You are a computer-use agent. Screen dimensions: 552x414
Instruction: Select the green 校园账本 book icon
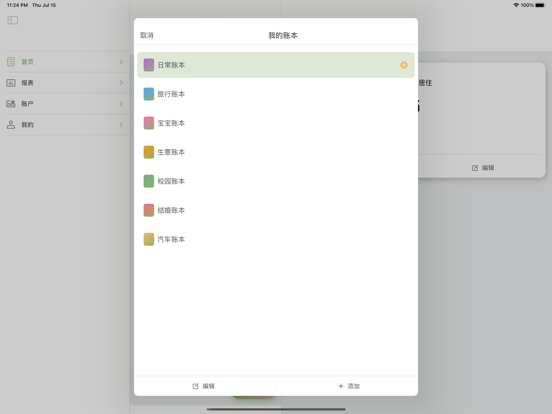click(x=149, y=181)
